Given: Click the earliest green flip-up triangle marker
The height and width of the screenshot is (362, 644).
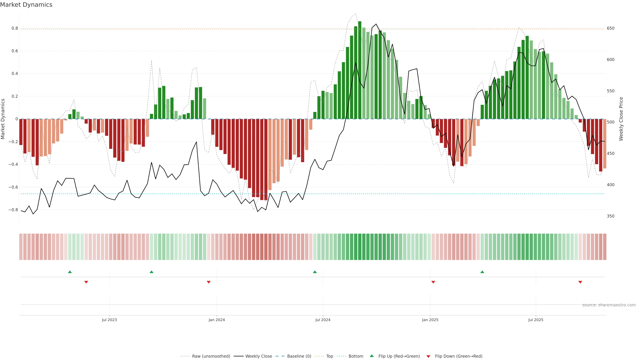Looking at the screenshot, I should coord(70,272).
